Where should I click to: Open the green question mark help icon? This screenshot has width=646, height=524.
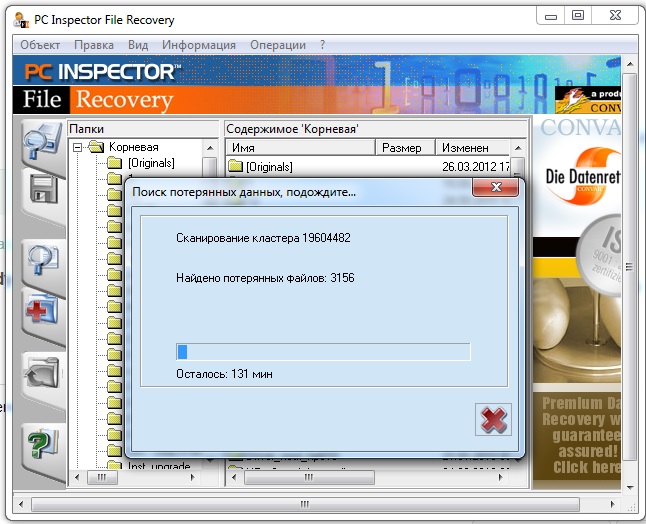[x=43, y=443]
